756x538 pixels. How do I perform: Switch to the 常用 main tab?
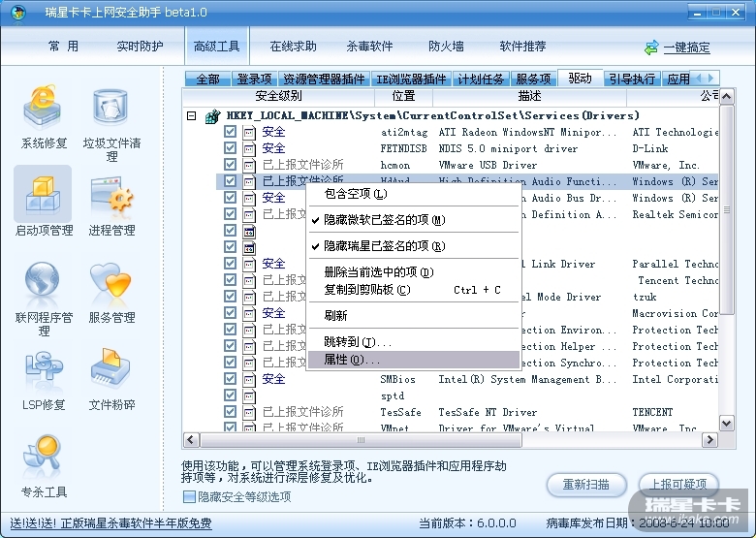click(x=63, y=47)
